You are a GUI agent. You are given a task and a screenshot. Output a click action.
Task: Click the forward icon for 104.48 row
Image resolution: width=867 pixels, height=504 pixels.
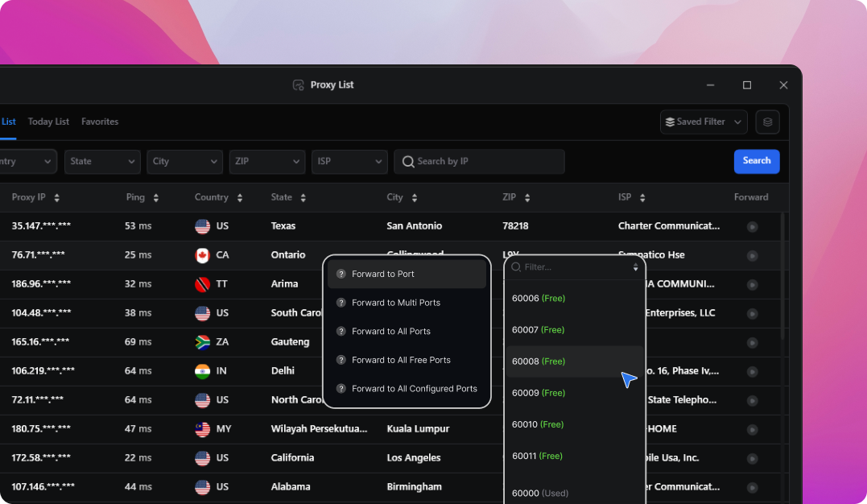point(752,314)
